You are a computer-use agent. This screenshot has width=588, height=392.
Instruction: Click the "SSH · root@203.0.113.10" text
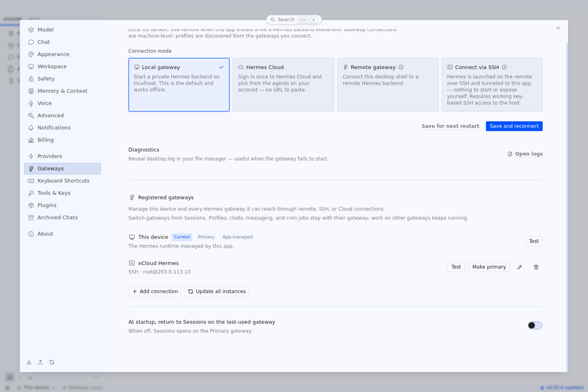[x=160, y=272]
